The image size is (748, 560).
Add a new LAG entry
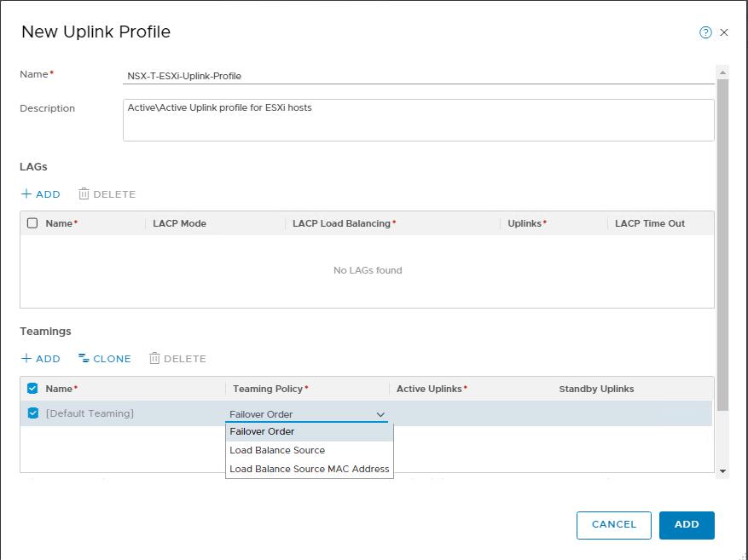(41, 194)
